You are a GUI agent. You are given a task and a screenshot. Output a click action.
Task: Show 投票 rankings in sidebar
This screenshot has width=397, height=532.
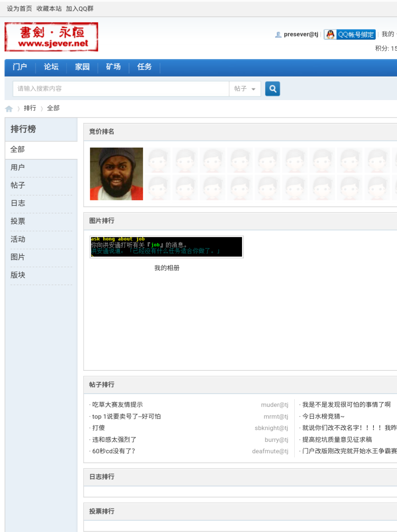[x=41, y=221]
